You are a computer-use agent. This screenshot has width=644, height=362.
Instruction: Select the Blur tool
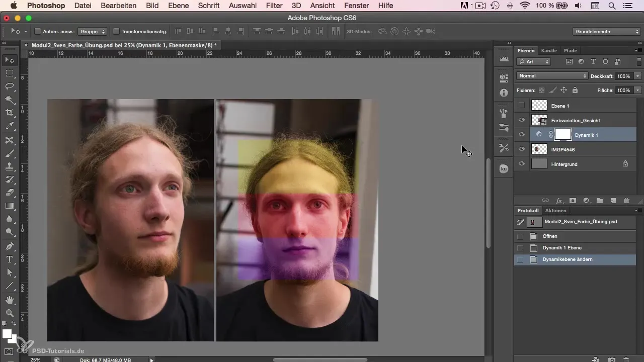pos(10,219)
